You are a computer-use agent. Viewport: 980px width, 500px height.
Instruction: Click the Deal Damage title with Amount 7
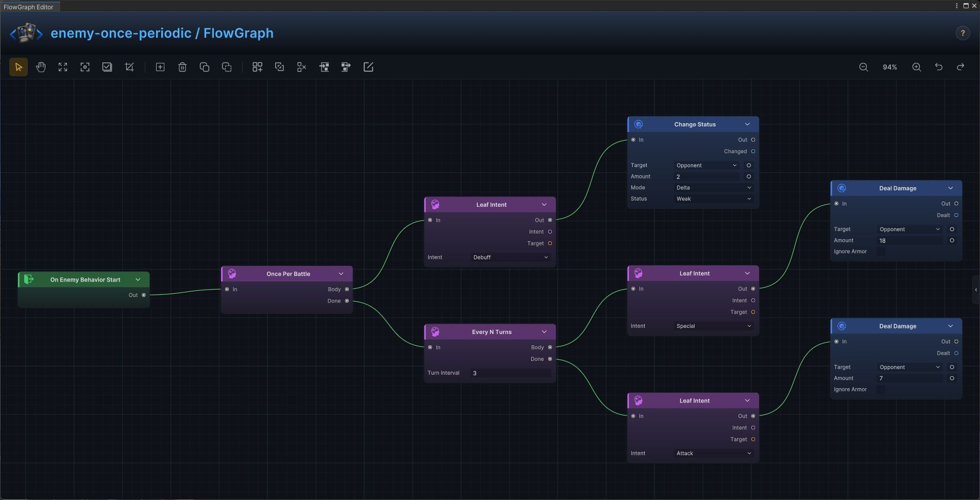point(898,326)
